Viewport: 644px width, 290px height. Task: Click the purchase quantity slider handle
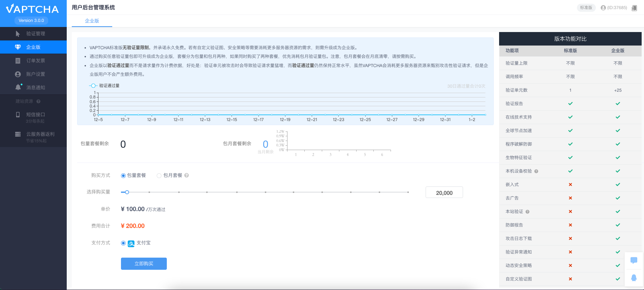pos(127,192)
